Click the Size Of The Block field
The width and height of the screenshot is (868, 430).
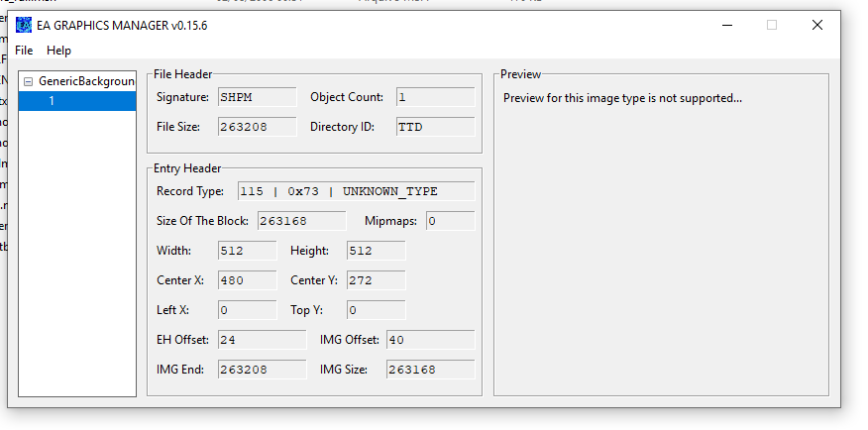click(x=301, y=221)
